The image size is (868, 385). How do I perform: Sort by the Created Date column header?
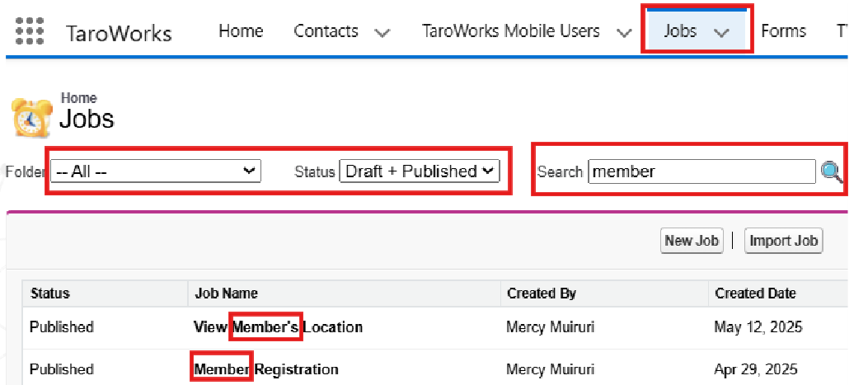pyautogui.click(x=755, y=293)
